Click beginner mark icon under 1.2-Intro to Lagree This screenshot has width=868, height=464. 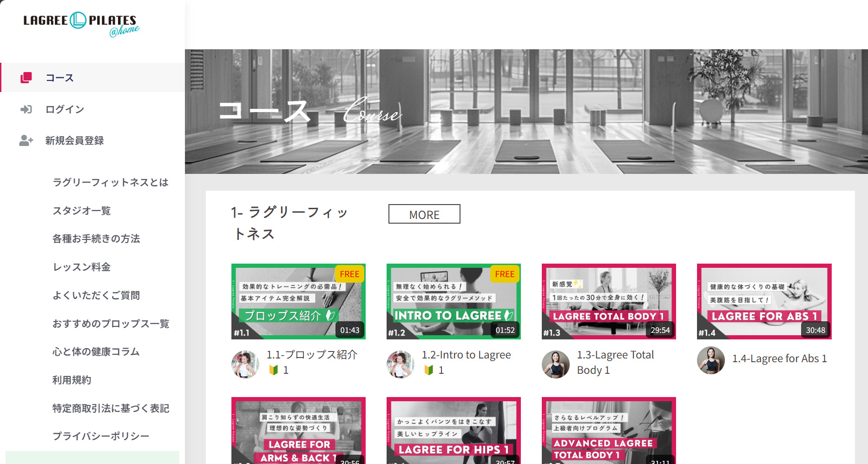(428, 370)
